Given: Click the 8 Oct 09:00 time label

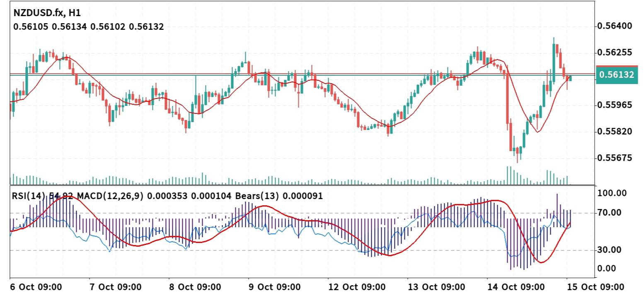Looking at the screenshot, I should coord(195,287).
